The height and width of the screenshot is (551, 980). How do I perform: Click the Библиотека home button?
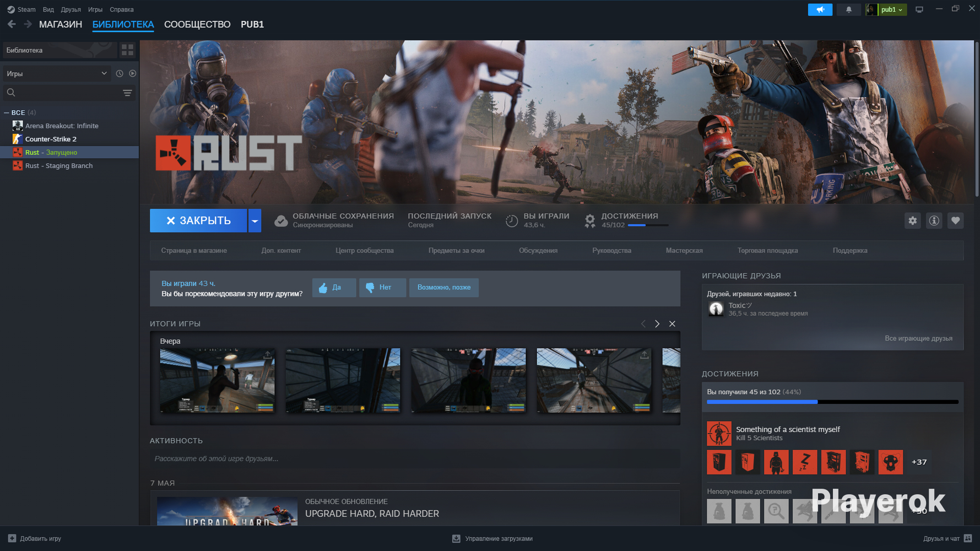point(60,50)
